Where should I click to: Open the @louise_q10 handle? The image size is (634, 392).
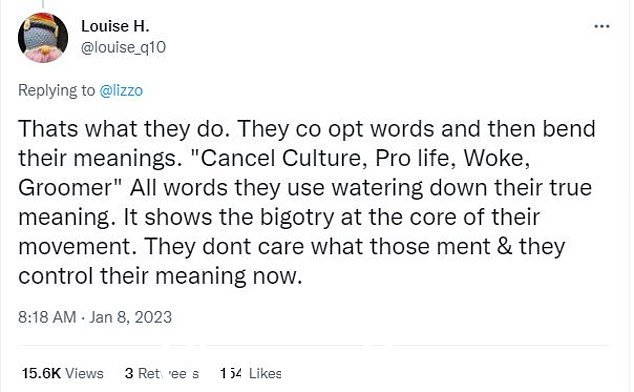pos(123,47)
